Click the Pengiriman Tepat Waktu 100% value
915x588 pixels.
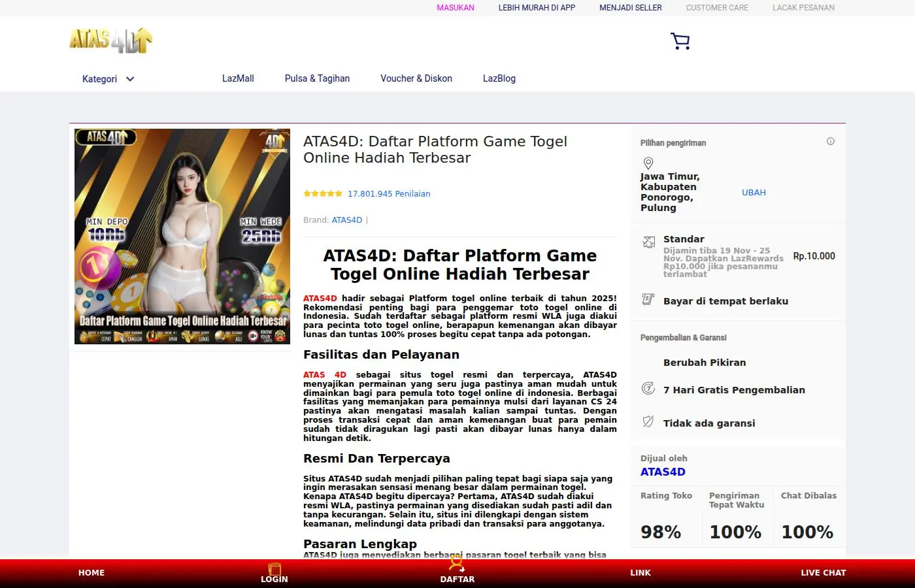(735, 532)
